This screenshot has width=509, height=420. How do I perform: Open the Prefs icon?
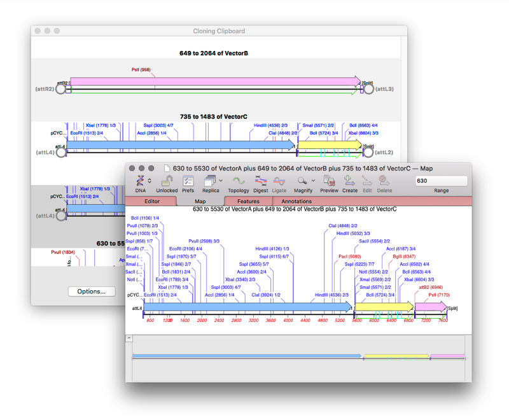tap(188, 182)
